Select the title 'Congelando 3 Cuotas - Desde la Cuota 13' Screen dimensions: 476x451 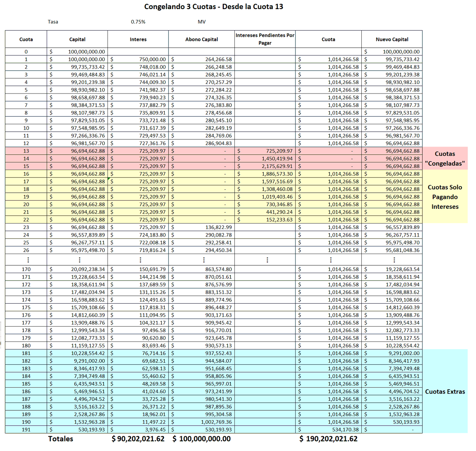pos(213,7)
